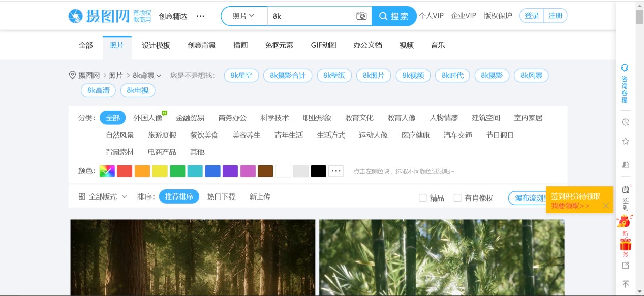Click the back-to-top arrow icon
Screen dimensions: 644x296
click(625, 284)
